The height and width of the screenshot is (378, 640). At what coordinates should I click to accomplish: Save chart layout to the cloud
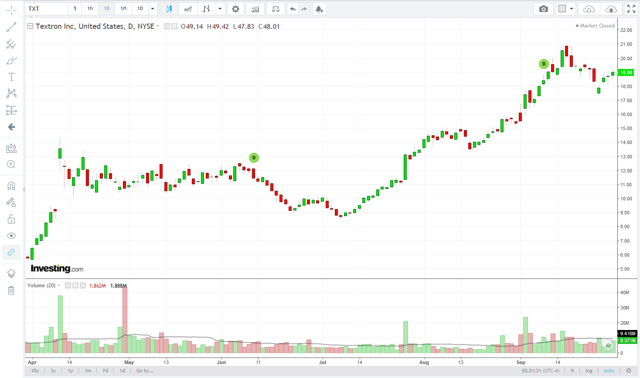point(611,9)
